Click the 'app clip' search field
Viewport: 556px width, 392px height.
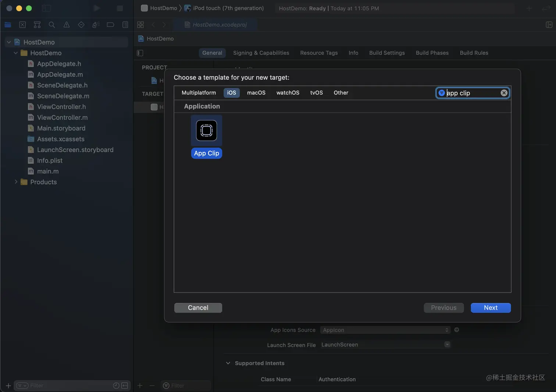(473, 93)
